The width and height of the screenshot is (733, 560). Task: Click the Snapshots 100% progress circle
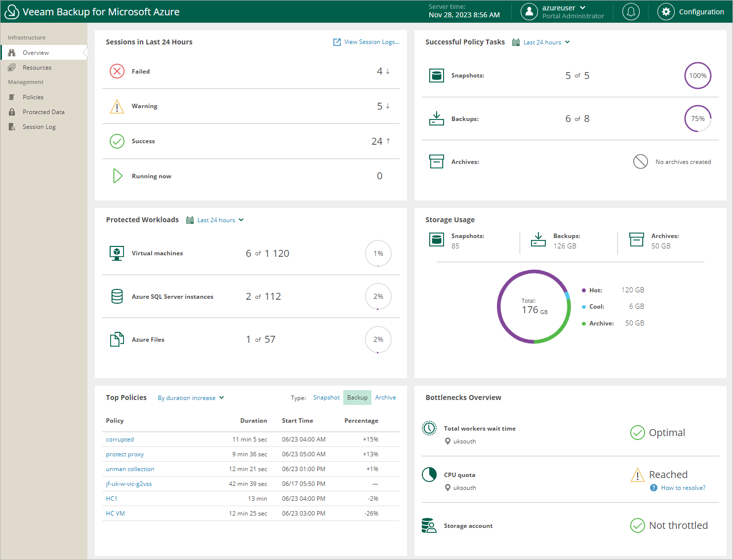698,76
